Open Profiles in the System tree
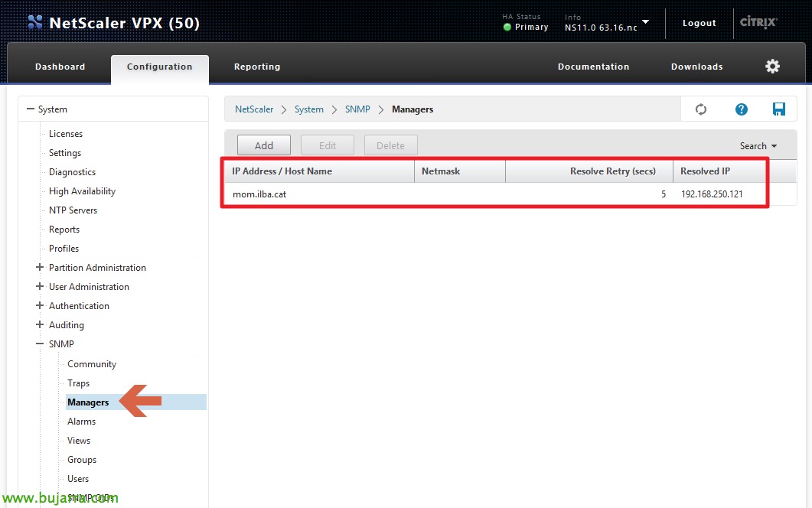Viewport: 812px width, 508px height. tap(64, 249)
